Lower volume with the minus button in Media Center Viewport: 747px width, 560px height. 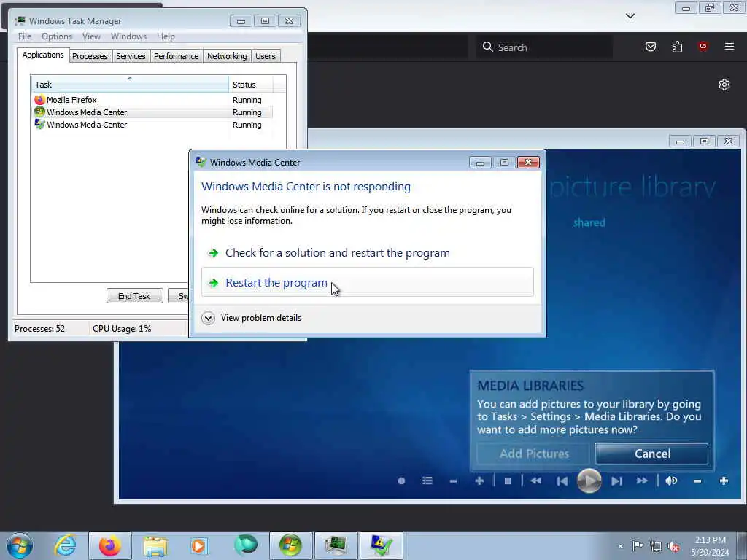[x=697, y=481]
